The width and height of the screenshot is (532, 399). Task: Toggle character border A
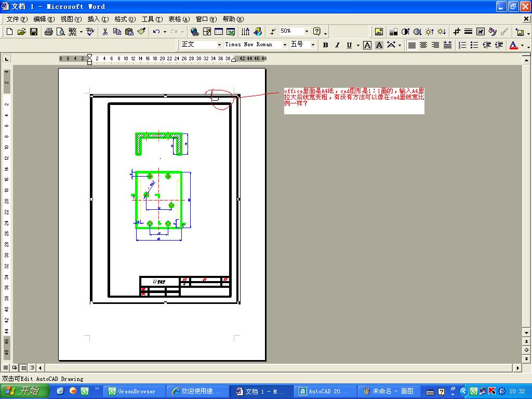[x=367, y=45]
